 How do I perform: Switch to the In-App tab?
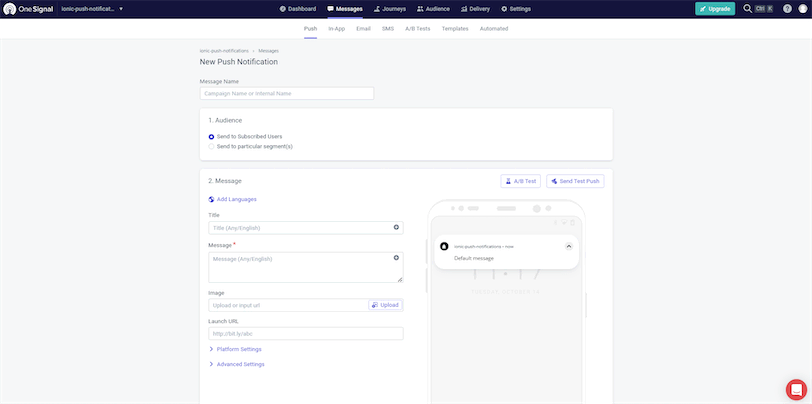pos(336,29)
